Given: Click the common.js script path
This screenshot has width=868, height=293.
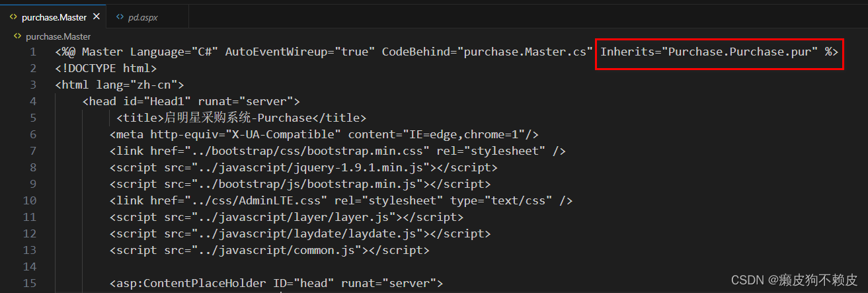Looking at the screenshot, I should click(277, 250).
